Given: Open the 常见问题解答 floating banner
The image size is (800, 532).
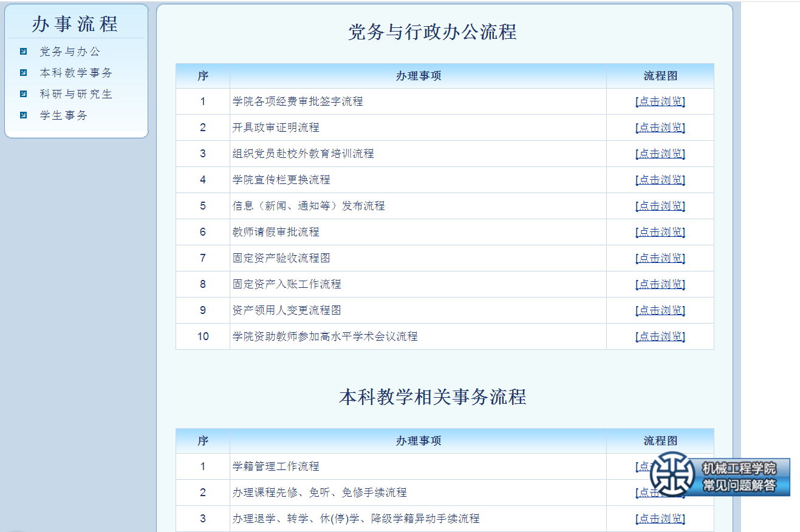Looking at the screenshot, I should click(x=739, y=485).
